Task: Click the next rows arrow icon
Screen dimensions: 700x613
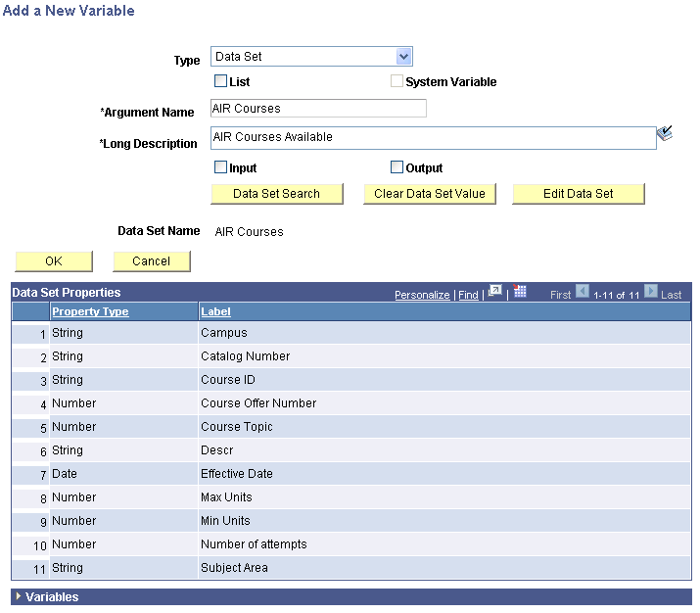Action: point(651,292)
